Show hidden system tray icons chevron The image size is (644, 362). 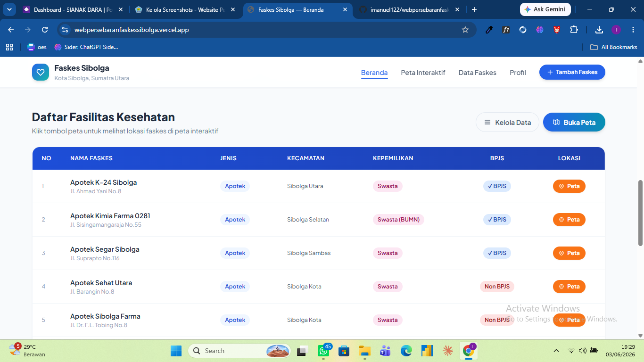(556, 351)
